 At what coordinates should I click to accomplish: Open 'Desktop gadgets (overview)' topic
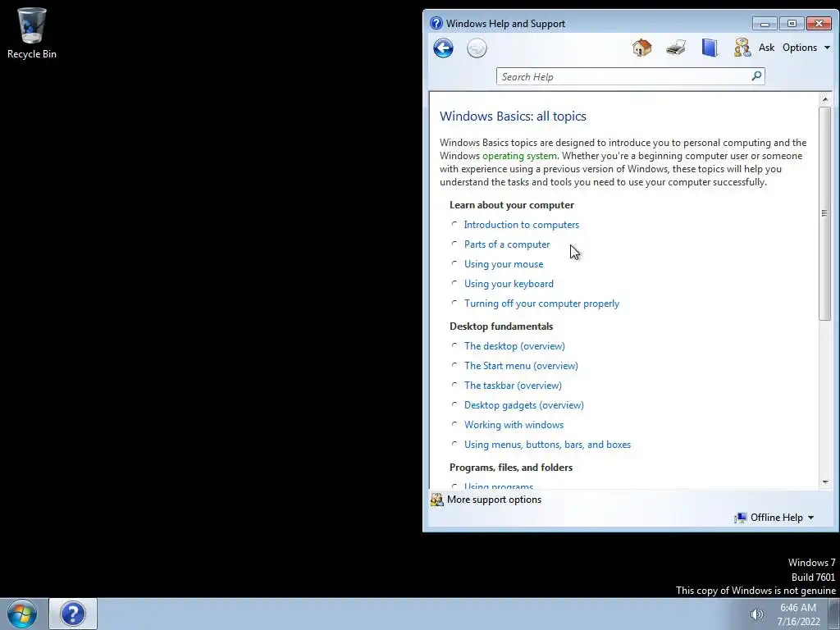(x=524, y=405)
